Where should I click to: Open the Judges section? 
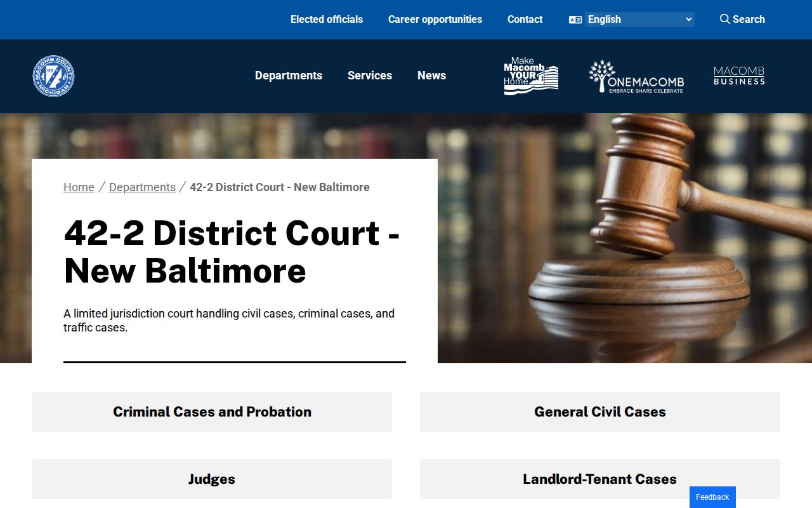212,479
